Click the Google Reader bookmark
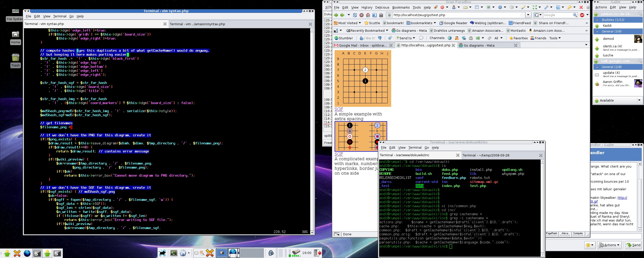 453,23
